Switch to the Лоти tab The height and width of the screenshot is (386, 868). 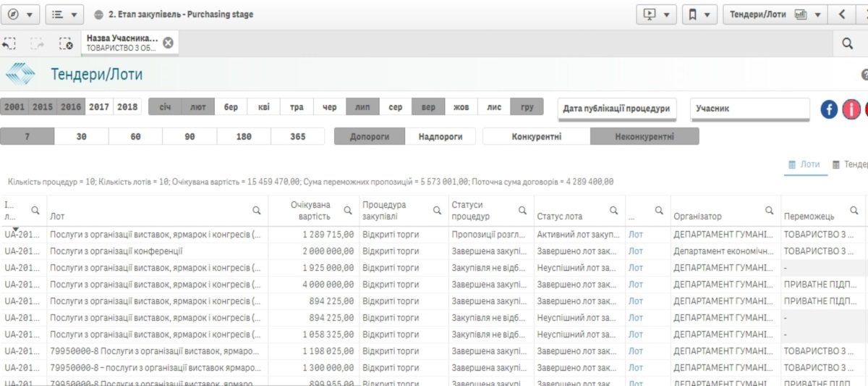click(x=804, y=164)
